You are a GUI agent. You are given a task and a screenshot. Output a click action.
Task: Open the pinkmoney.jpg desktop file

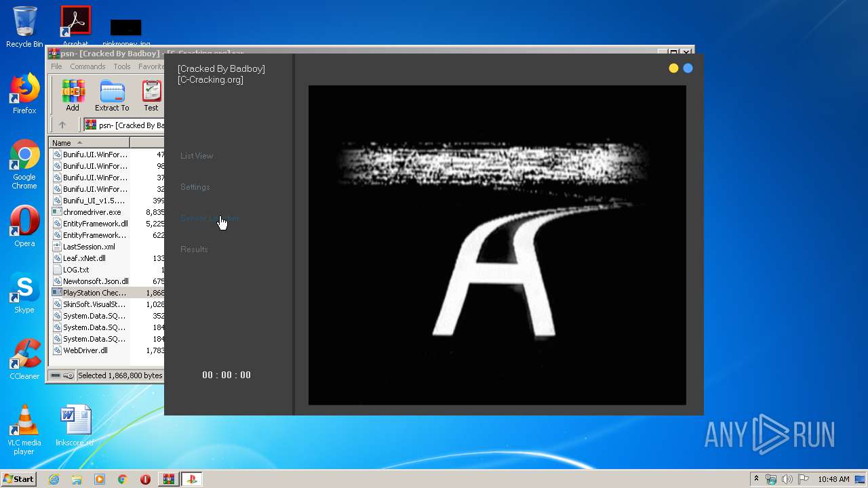(126, 33)
